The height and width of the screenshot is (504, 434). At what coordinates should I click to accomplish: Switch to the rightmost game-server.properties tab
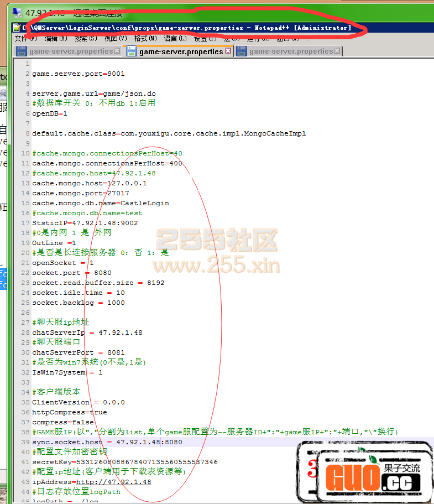[291, 51]
